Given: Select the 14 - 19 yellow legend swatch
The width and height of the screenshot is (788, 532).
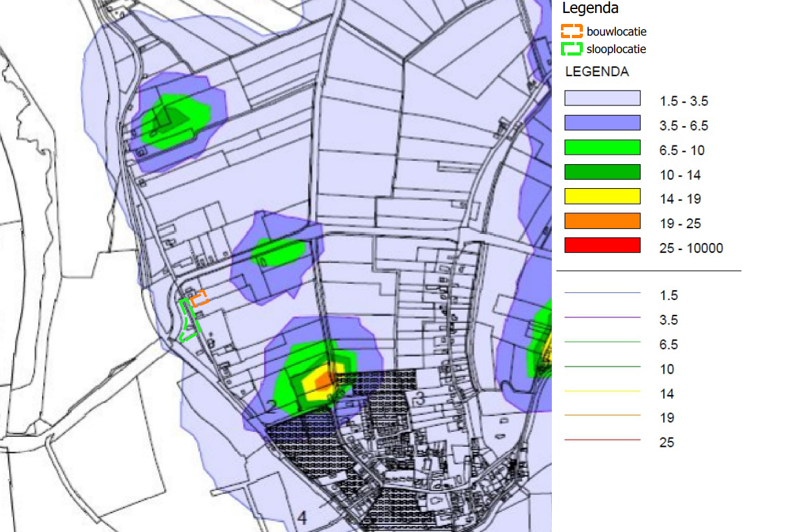Looking at the screenshot, I should tap(602, 197).
